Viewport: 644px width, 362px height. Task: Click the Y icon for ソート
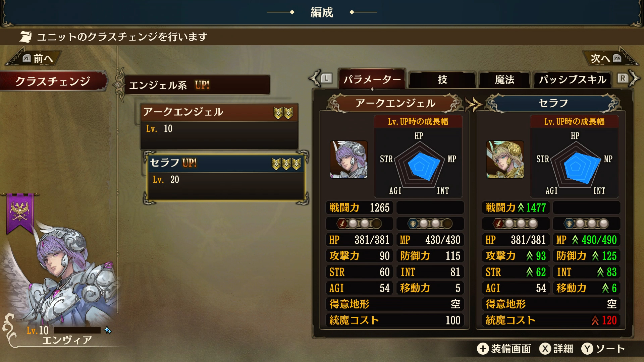[x=587, y=349]
